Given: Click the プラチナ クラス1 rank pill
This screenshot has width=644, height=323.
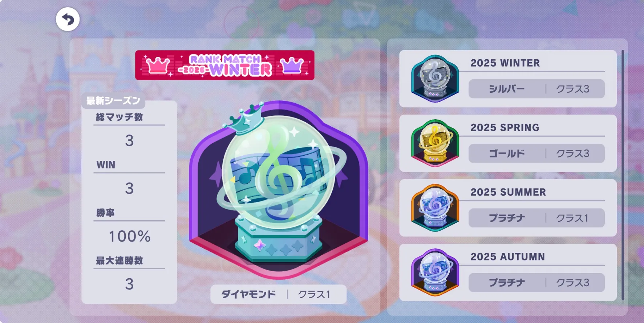Looking at the screenshot, I should (x=536, y=218).
